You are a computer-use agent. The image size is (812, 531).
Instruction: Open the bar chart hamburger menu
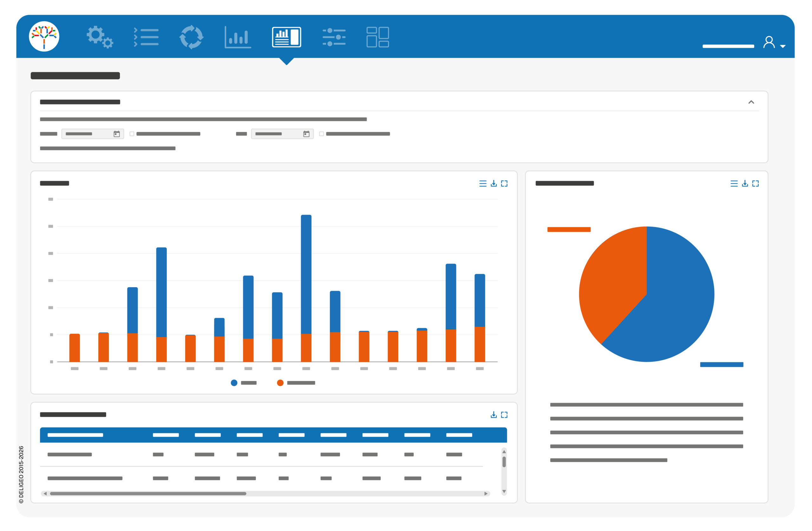[x=483, y=184]
